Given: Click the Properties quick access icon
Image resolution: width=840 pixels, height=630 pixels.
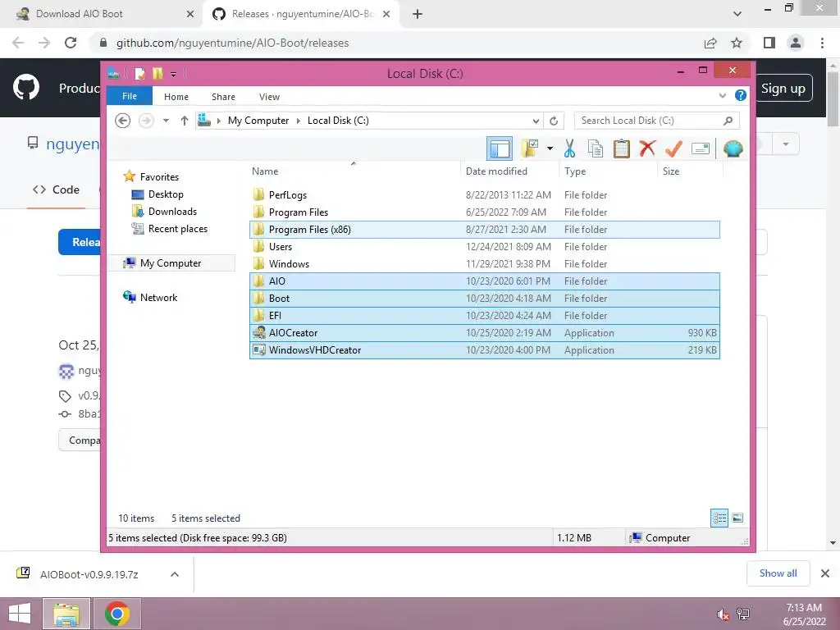Looking at the screenshot, I should coord(139,73).
